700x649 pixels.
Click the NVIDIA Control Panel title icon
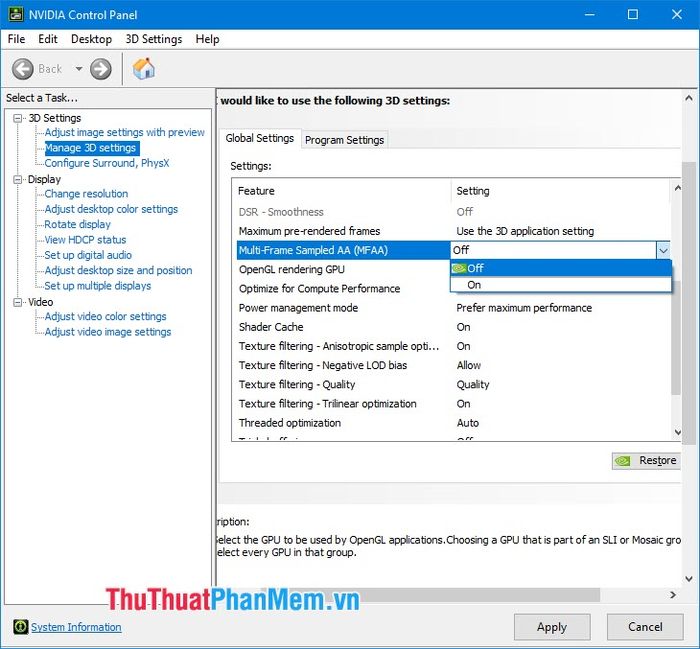pyautogui.click(x=16, y=14)
